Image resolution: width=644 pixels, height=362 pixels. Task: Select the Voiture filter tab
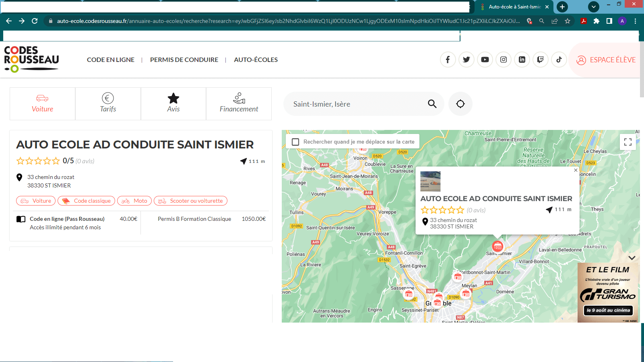pos(42,104)
